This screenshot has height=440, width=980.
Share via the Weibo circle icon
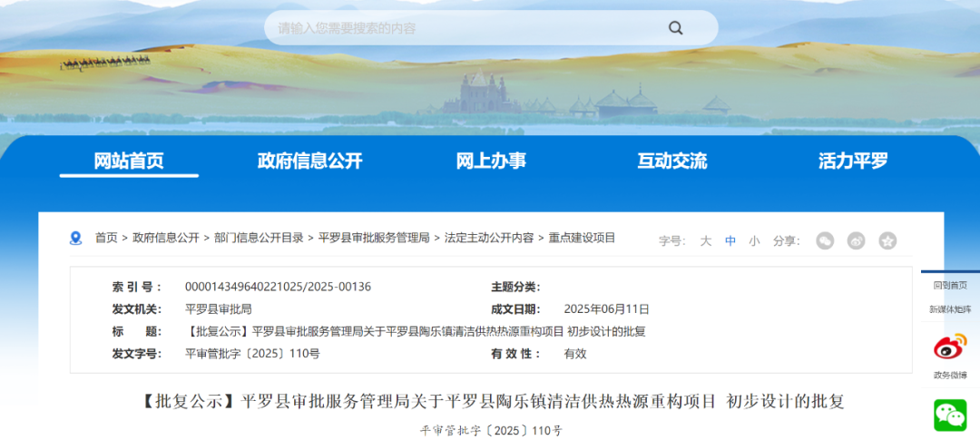click(x=857, y=240)
